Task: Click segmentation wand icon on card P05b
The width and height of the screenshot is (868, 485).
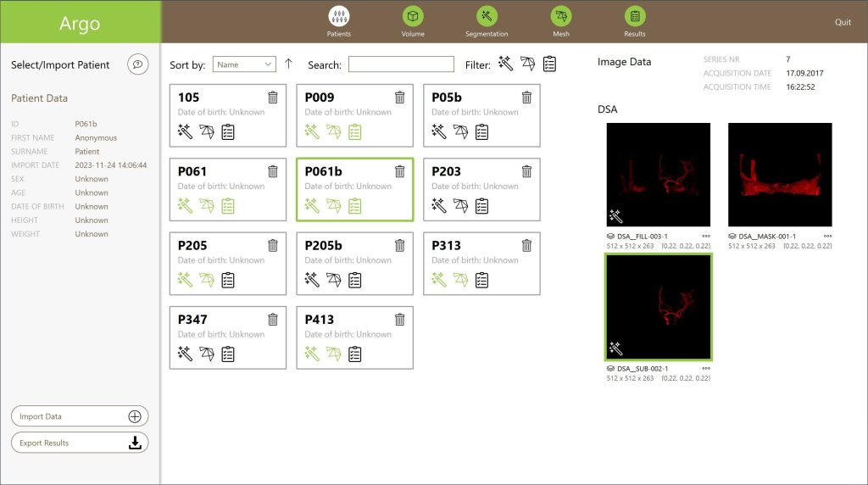Action: (438, 131)
